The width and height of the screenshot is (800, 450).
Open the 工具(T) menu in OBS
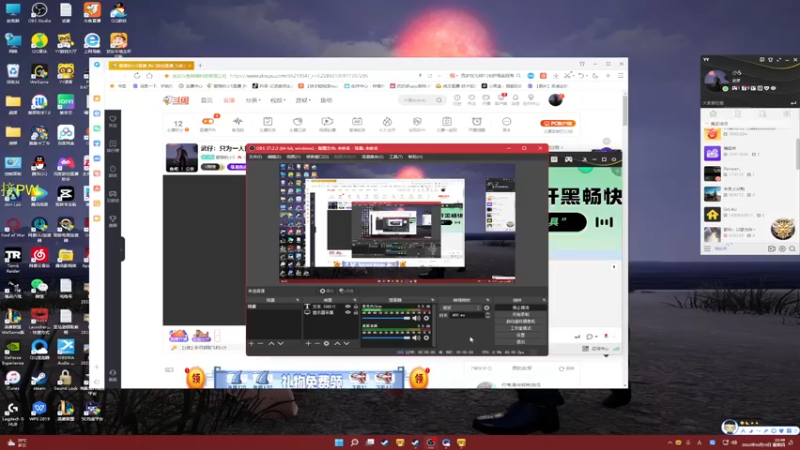point(396,157)
